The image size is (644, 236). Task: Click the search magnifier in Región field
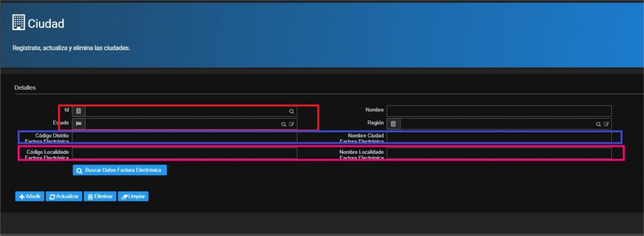point(599,124)
